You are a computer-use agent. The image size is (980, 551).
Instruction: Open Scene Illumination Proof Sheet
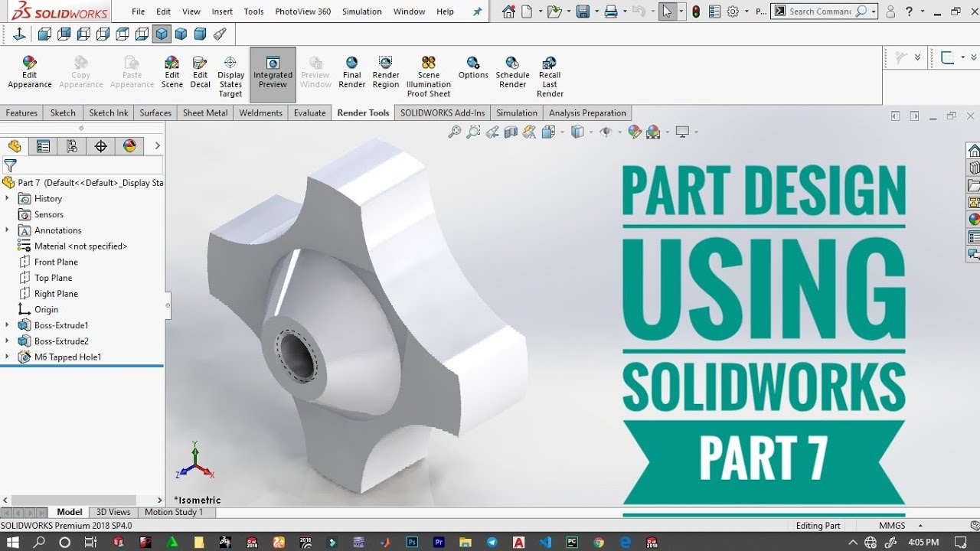tap(429, 77)
